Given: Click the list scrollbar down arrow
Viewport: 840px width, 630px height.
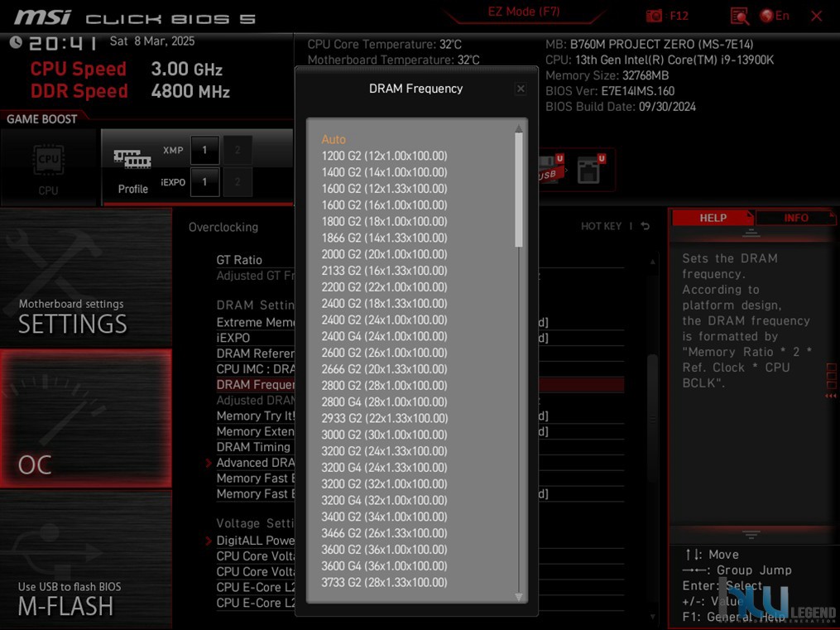Looking at the screenshot, I should click(518, 597).
